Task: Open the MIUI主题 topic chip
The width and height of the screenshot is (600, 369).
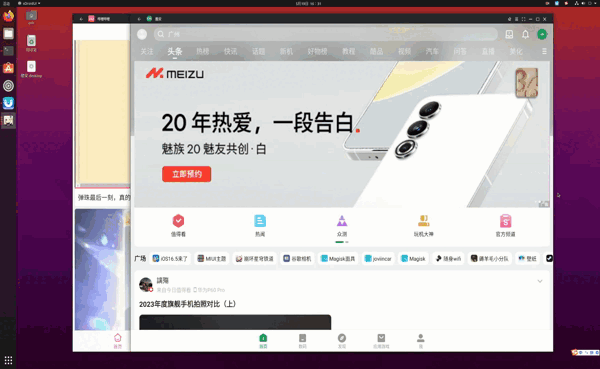Action: pyautogui.click(x=212, y=259)
